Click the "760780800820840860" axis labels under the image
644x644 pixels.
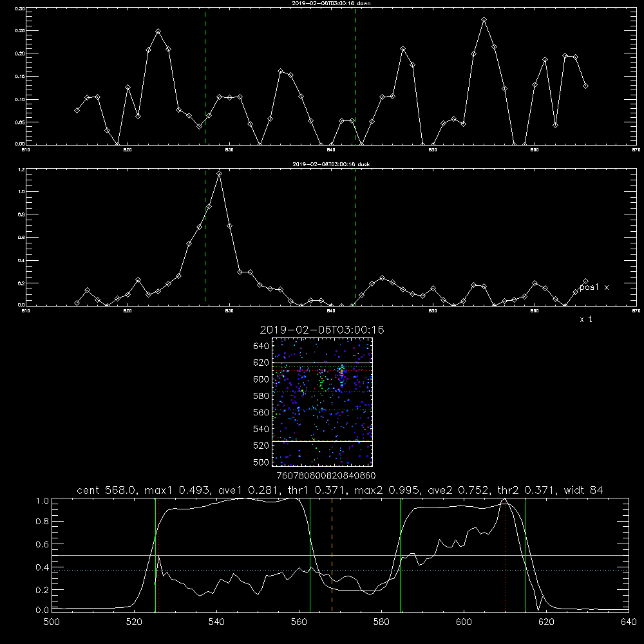pos(326,476)
